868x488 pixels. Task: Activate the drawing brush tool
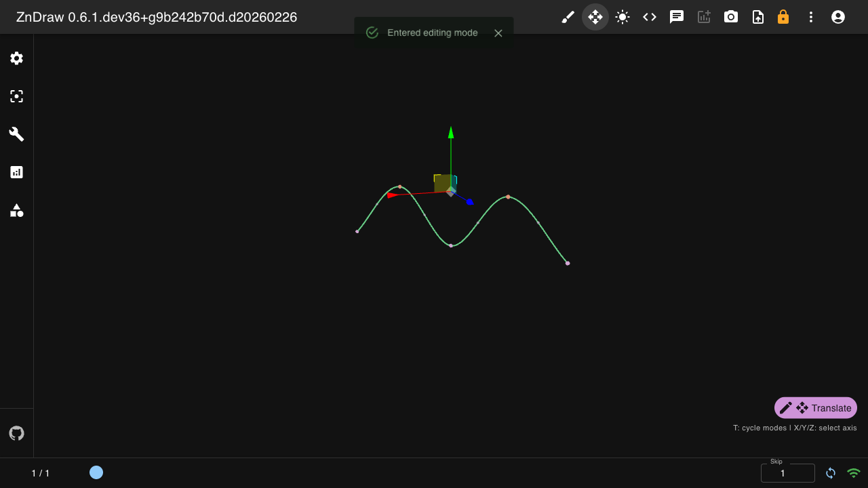click(x=568, y=17)
